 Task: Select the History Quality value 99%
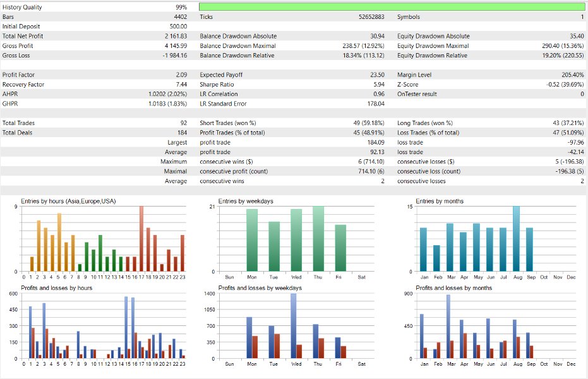coord(181,7)
